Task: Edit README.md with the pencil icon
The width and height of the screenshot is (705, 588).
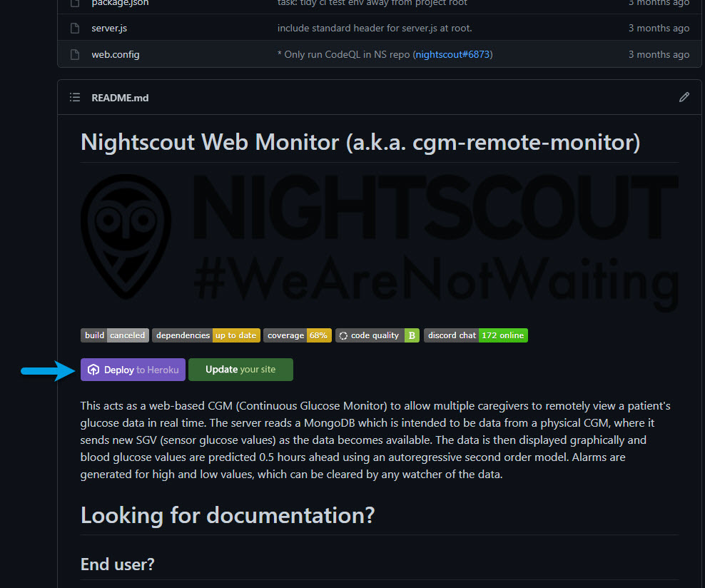Action: point(684,97)
